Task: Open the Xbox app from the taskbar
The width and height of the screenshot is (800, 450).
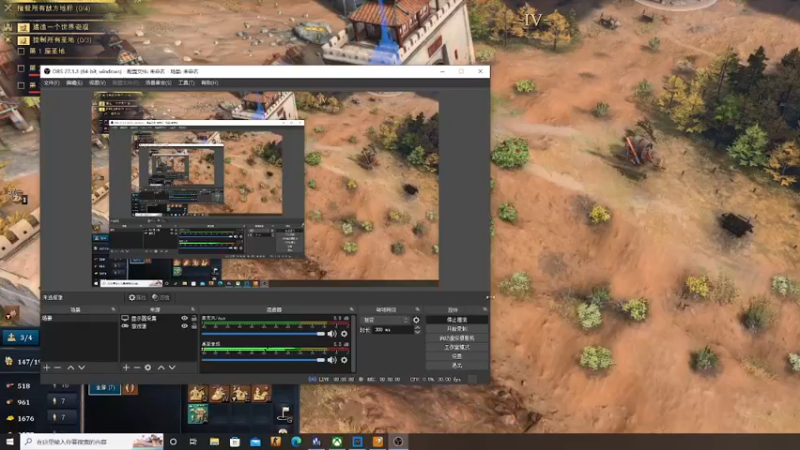Action: [337, 441]
